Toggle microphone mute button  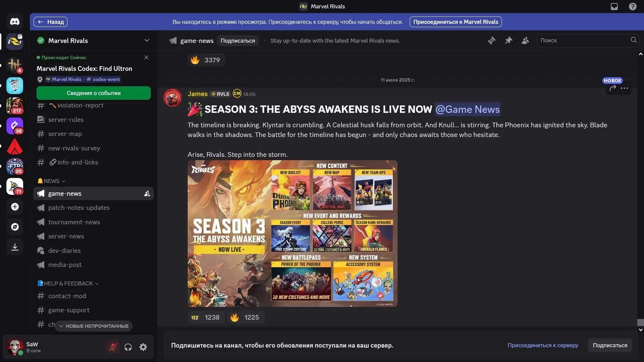pyautogui.click(x=113, y=347)
